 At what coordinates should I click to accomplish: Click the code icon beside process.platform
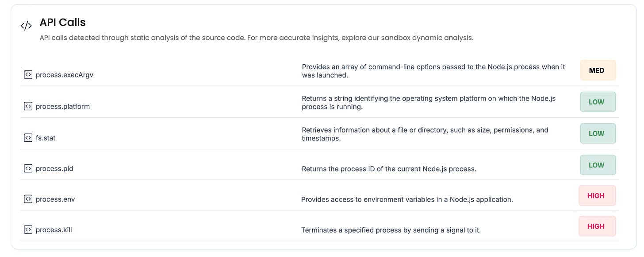[28, 106]
